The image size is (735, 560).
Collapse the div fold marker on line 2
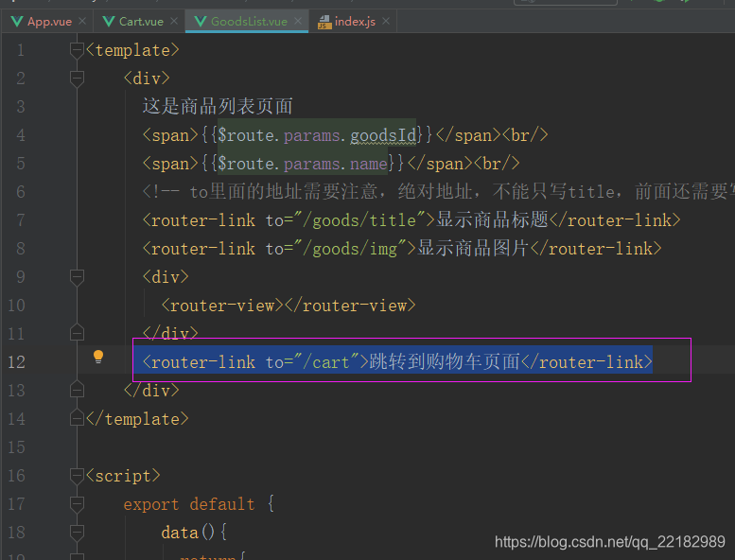click(77, 79)
